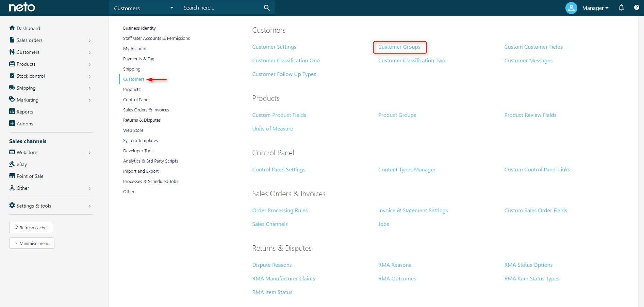Screen dimensions: 644x307
Task: Click the user avatar icon
Action: (x=571, y=8)
